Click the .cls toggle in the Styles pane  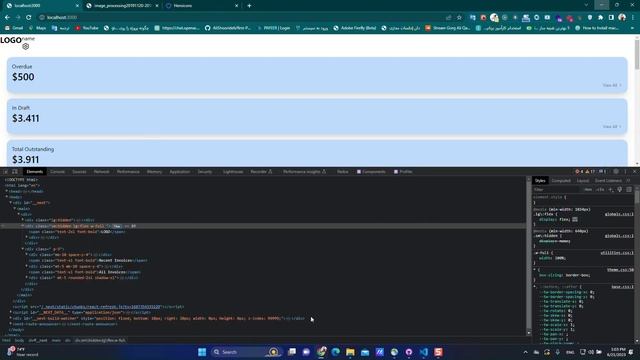600,189
